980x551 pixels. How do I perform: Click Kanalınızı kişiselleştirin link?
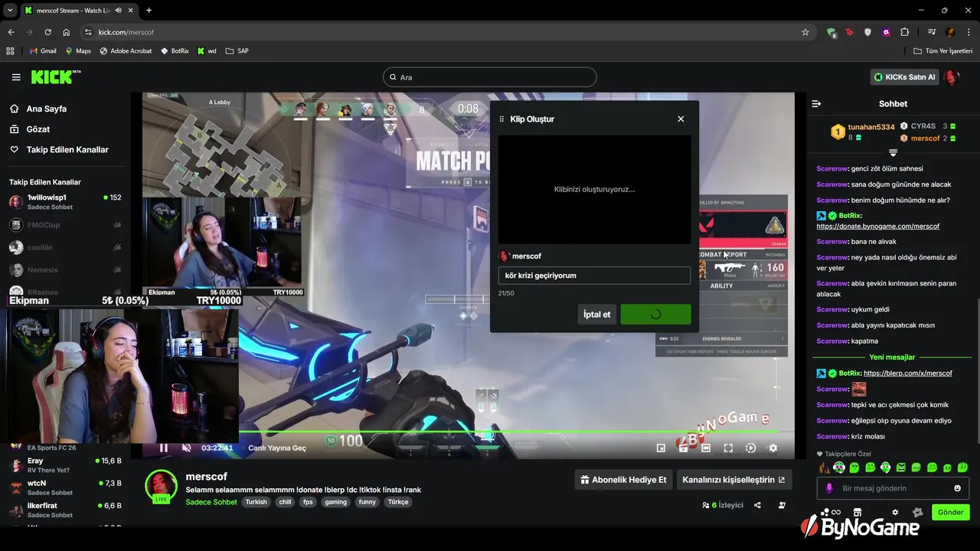point(733,480)
